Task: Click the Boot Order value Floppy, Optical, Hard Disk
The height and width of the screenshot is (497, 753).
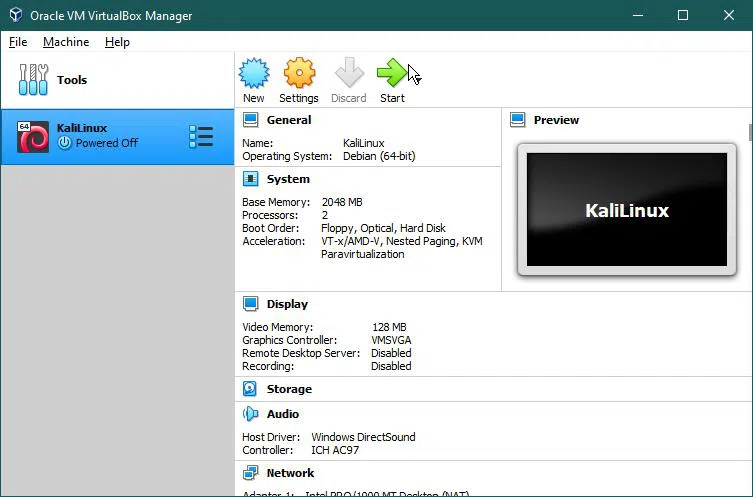Action: tap(383, 228)
